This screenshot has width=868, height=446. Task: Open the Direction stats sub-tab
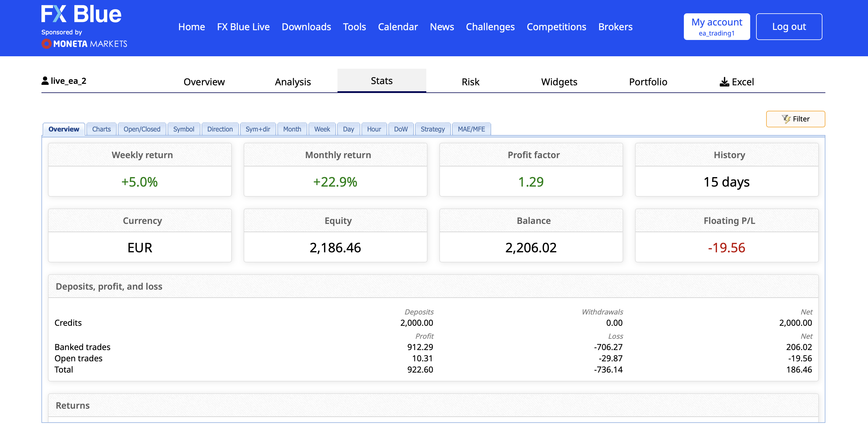[x=220, y=129]
